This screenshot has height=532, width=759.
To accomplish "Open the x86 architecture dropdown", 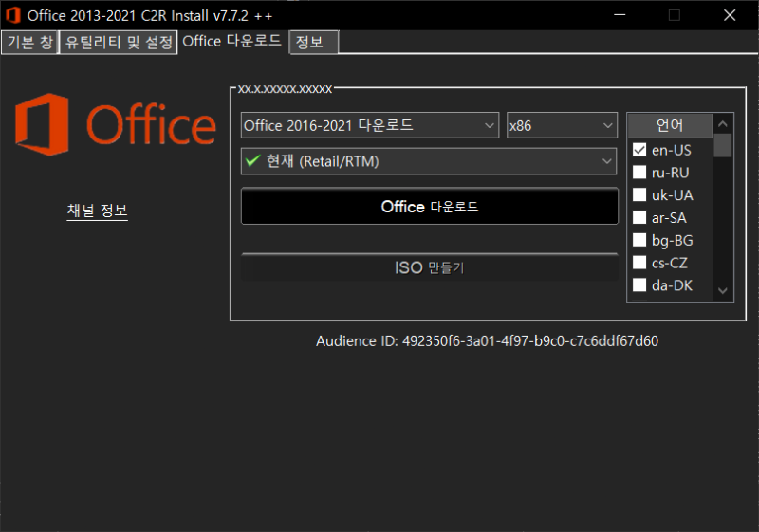I will (562, 125).
